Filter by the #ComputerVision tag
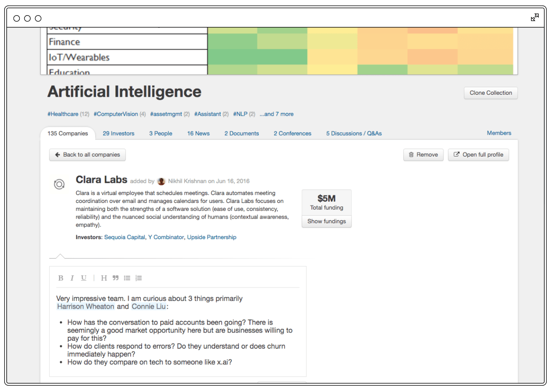 (x=116, y=114)
